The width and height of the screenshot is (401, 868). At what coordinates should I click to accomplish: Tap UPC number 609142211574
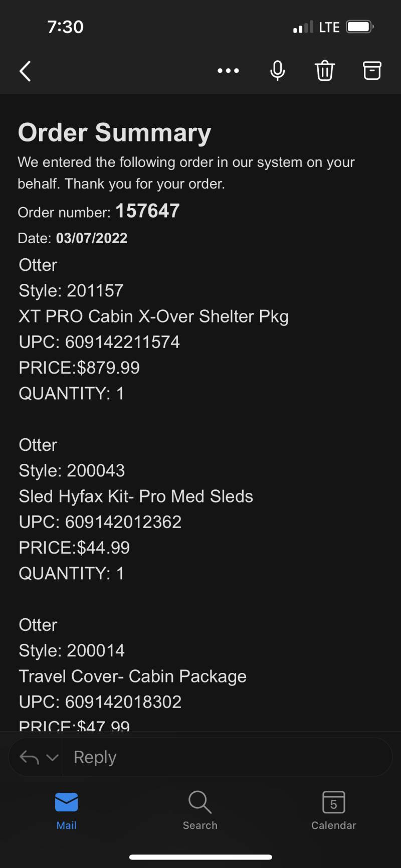(122, 342)
